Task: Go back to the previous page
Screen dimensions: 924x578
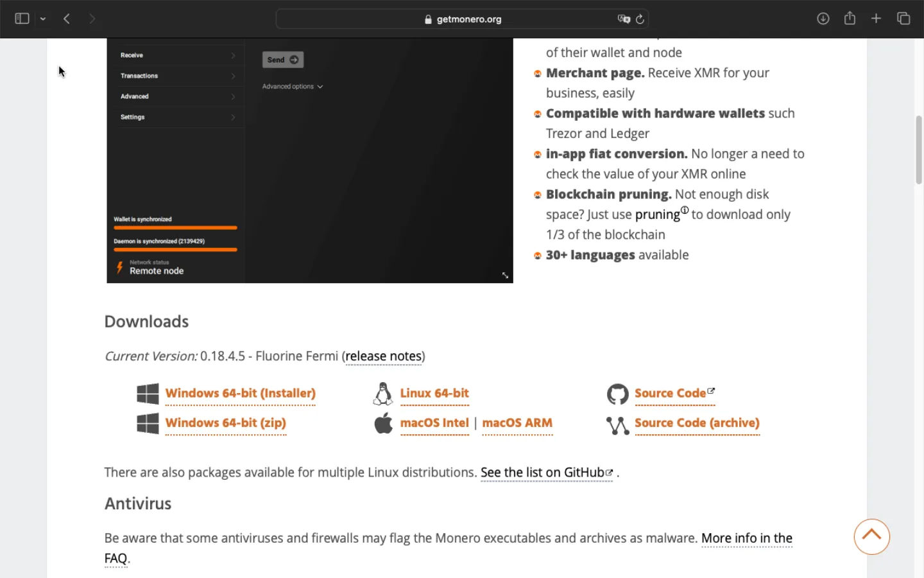Action: 67,19
